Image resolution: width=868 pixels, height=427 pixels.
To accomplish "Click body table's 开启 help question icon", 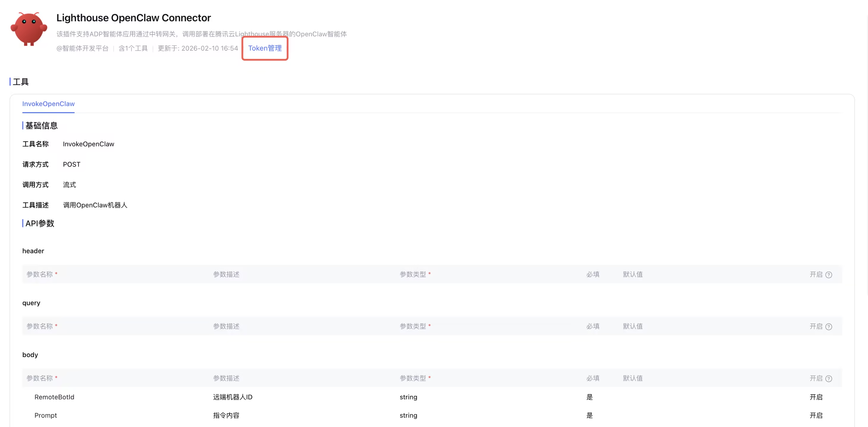I will 828,378.
